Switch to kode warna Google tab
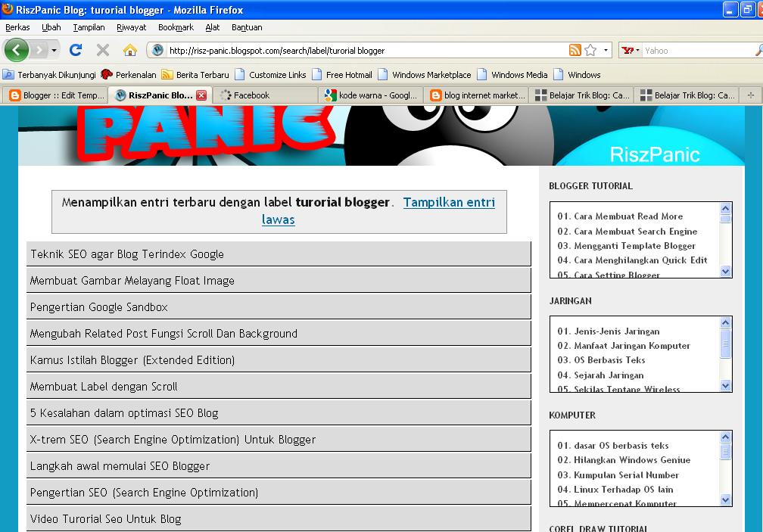Screen dimensions: 763x532 coord(371,95)
